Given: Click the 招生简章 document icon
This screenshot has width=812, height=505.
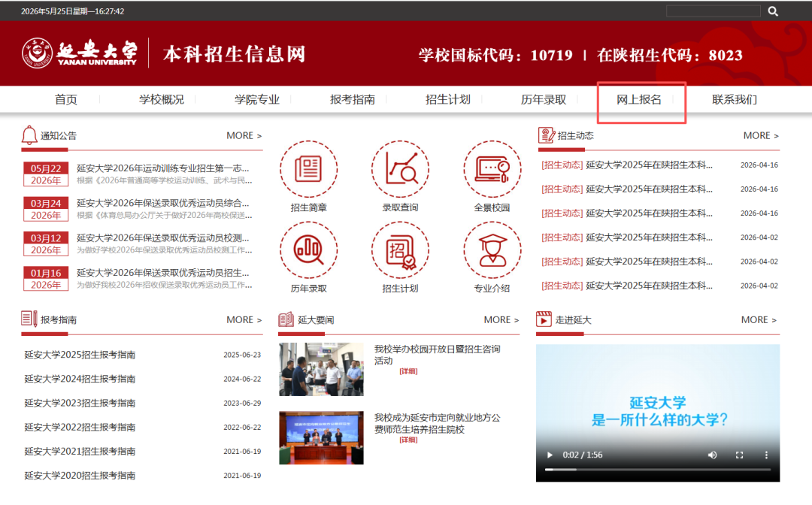Looking at the screenshot, I should [309, 169].
